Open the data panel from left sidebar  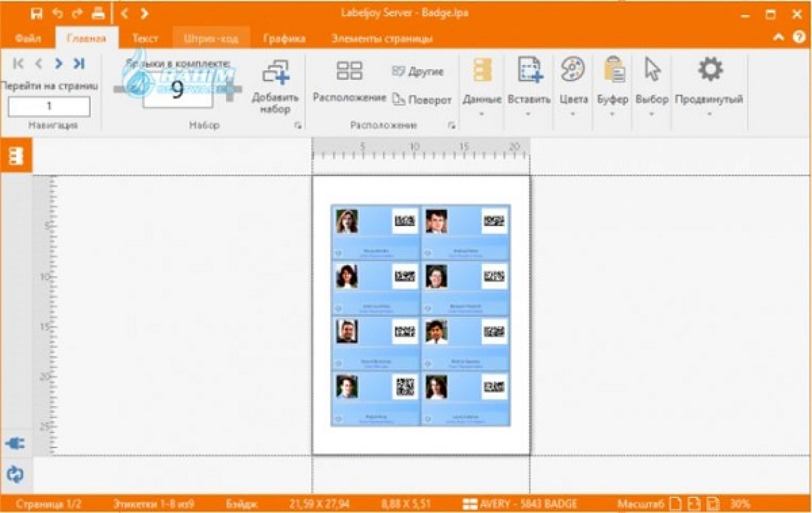pos(16,156)
